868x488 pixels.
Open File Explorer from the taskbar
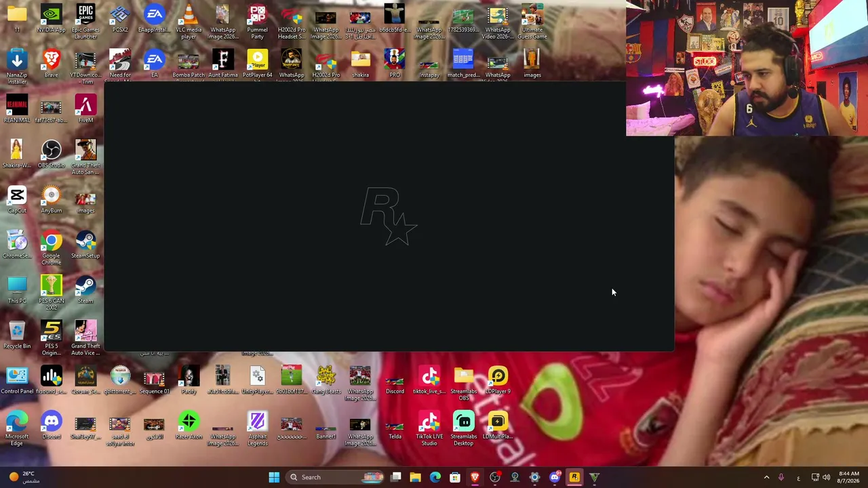(416, 477)
